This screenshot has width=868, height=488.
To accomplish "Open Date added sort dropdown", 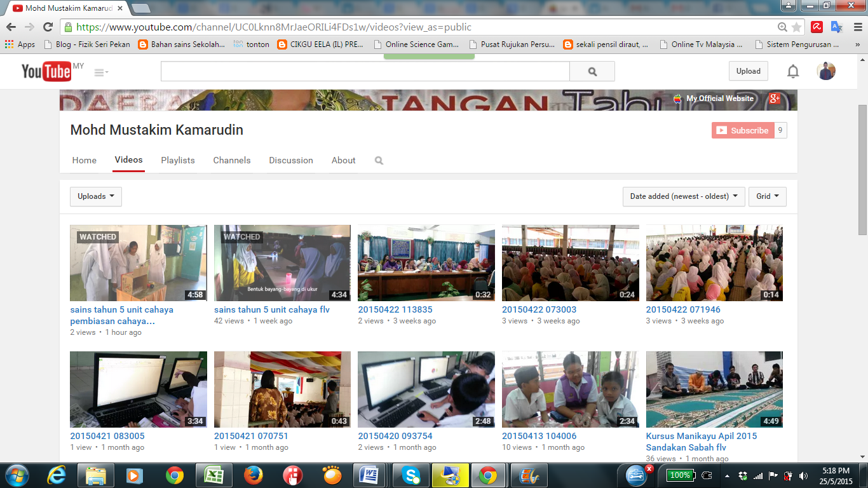I will [x=684, y=196].
